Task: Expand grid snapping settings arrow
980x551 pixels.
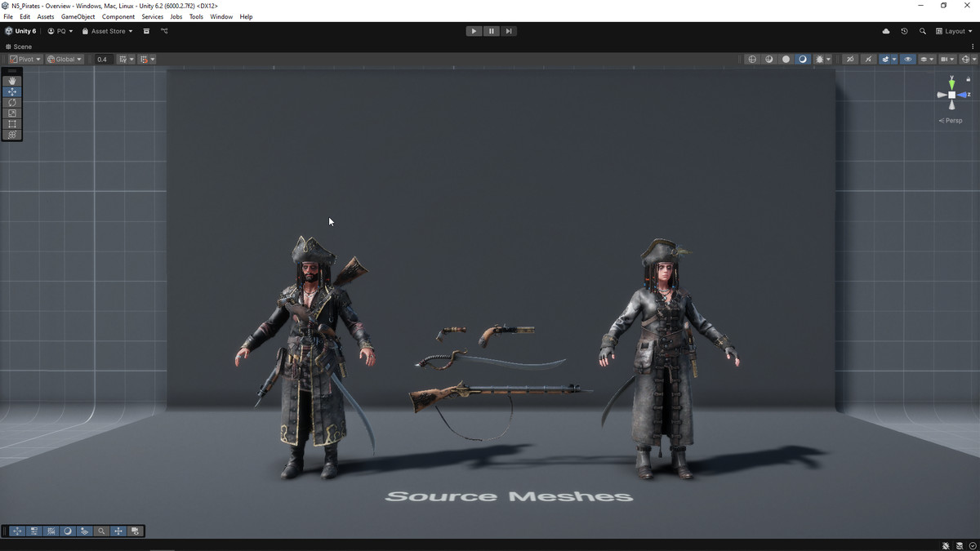Action: 131,59
